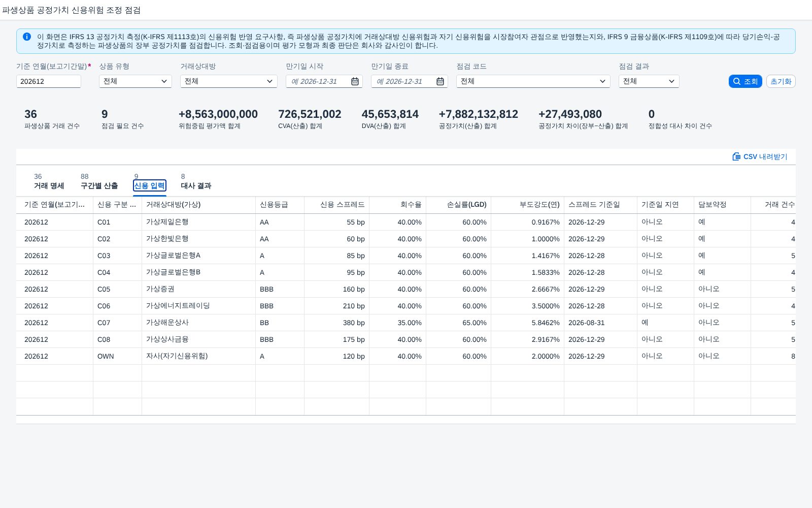
Task: Click the 380 bp spread value
Action: tap(354, 323)
